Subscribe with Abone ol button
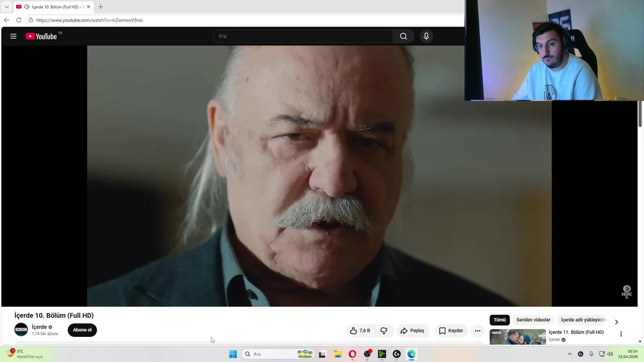644x362 pixels. click(x=82, y=330)
